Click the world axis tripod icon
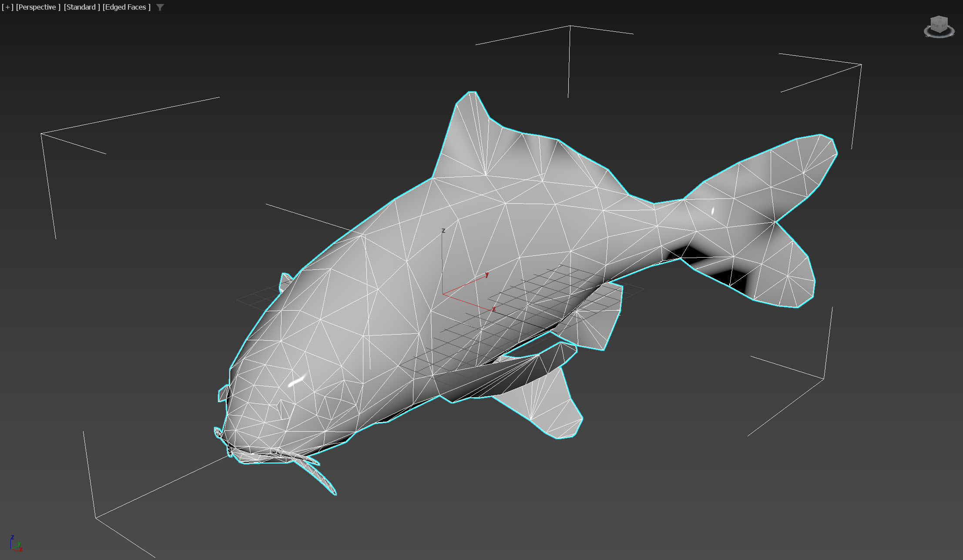The width and height of the screenshot is (963, 560). 16,544
